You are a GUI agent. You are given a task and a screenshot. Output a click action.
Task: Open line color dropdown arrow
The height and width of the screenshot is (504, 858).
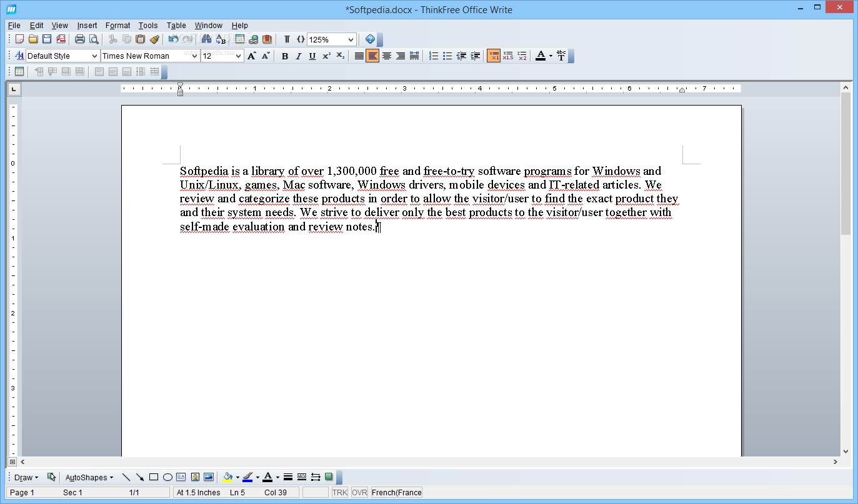point(257,477)
